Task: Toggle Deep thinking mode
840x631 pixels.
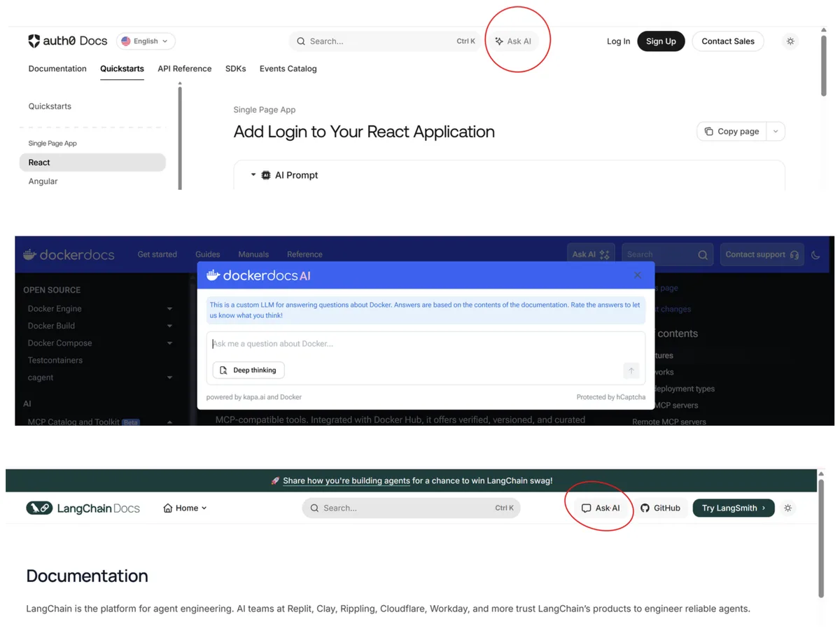Action: pyautogui.click(x=248, y=370)
